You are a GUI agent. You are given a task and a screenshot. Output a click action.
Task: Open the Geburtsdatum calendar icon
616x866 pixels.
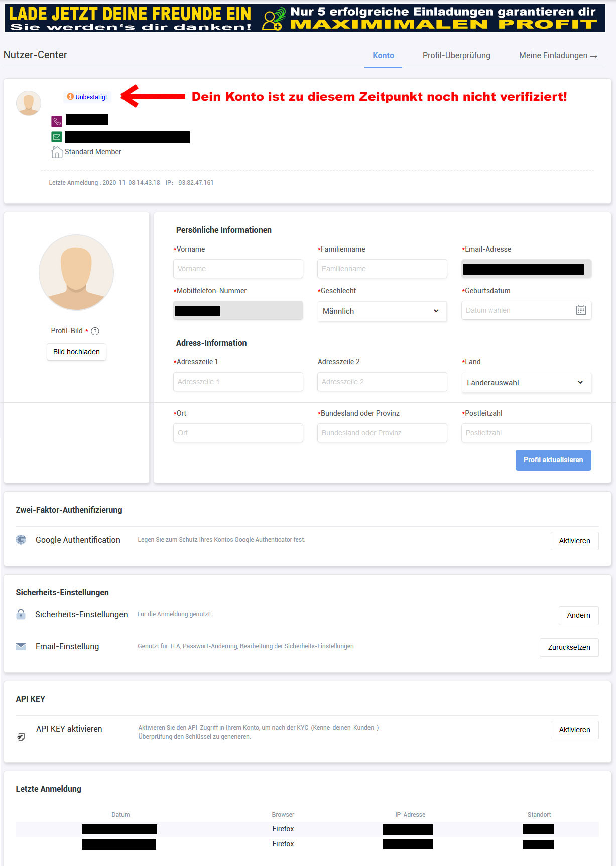pyautogui.click(x=581, y=310)
